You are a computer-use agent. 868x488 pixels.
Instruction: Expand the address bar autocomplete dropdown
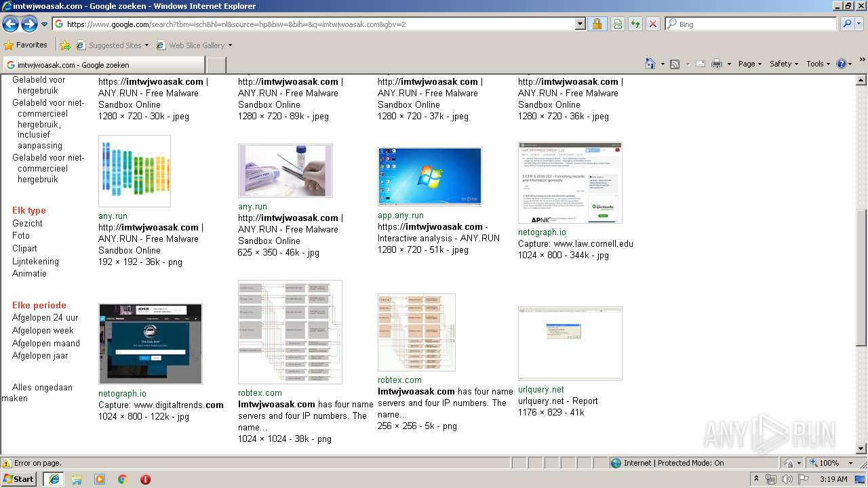pos(580,24)
